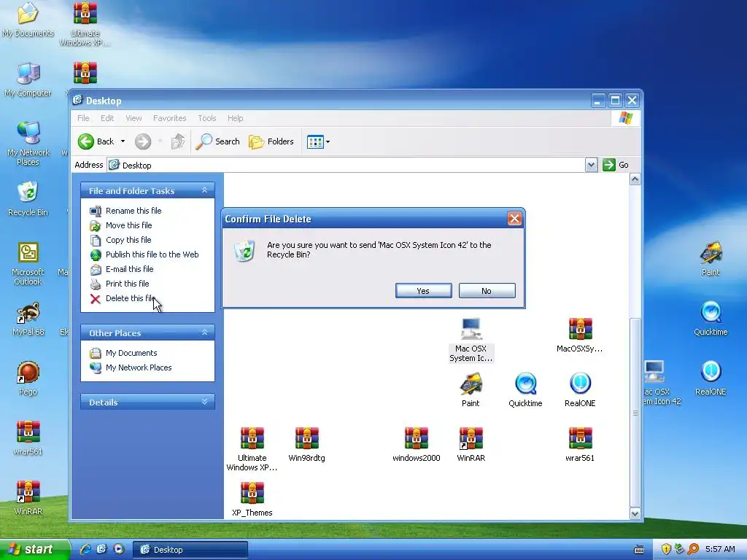Click Move this file link

pyautogui.click(x=128, y=225)
